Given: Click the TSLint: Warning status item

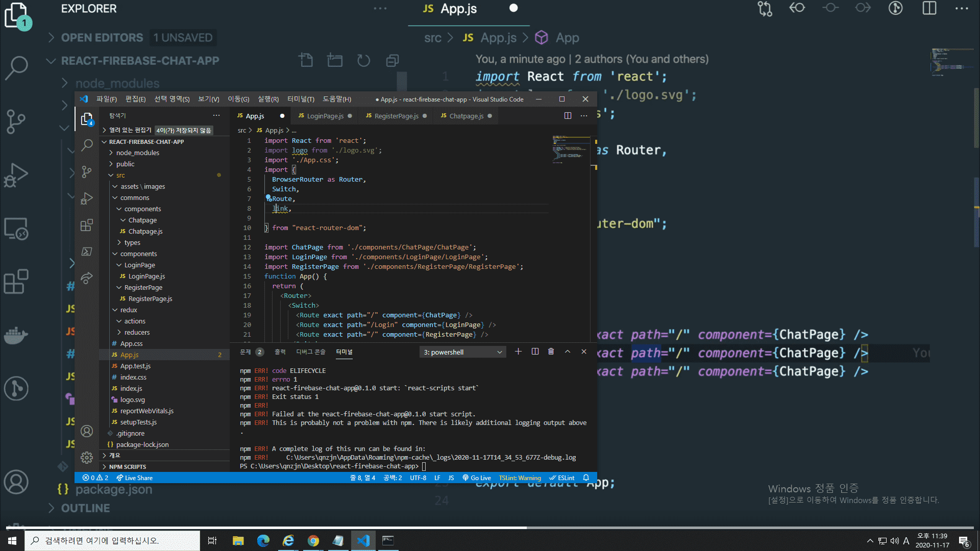Looking at the screenshot, I should (520, 478).
